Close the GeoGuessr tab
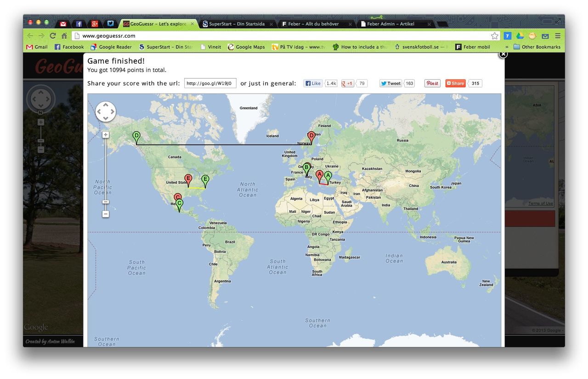The image size is (588, 379). tap(192, 24)
